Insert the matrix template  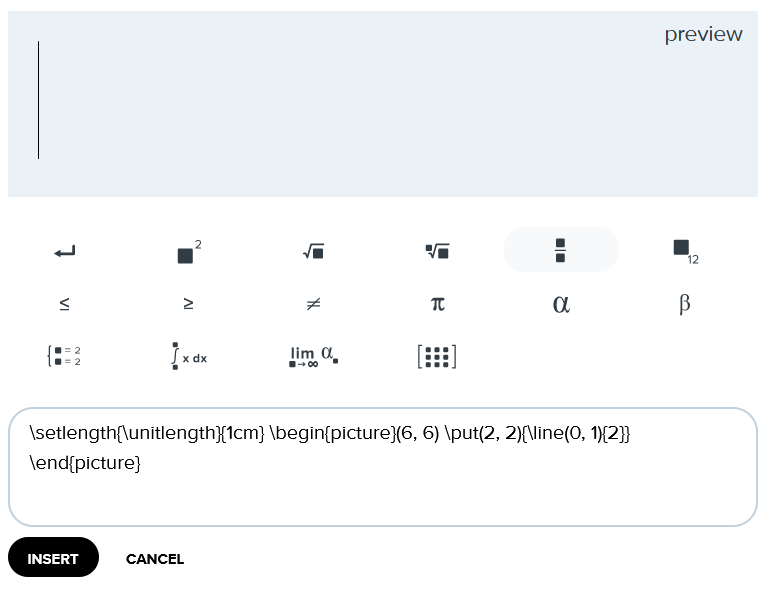point(437,356)
